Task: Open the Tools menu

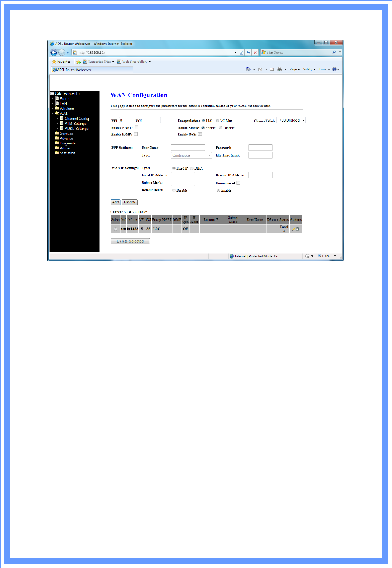Action: coord(324,70)
